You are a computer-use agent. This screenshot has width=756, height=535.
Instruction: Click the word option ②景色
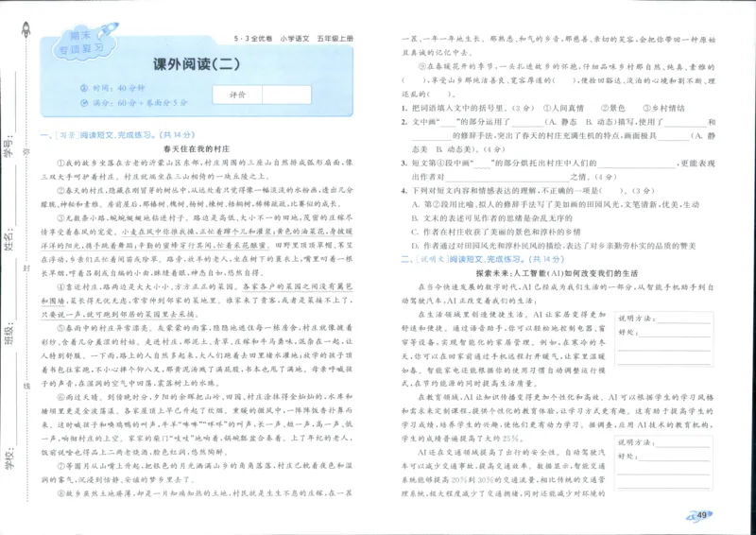(612, 108)
